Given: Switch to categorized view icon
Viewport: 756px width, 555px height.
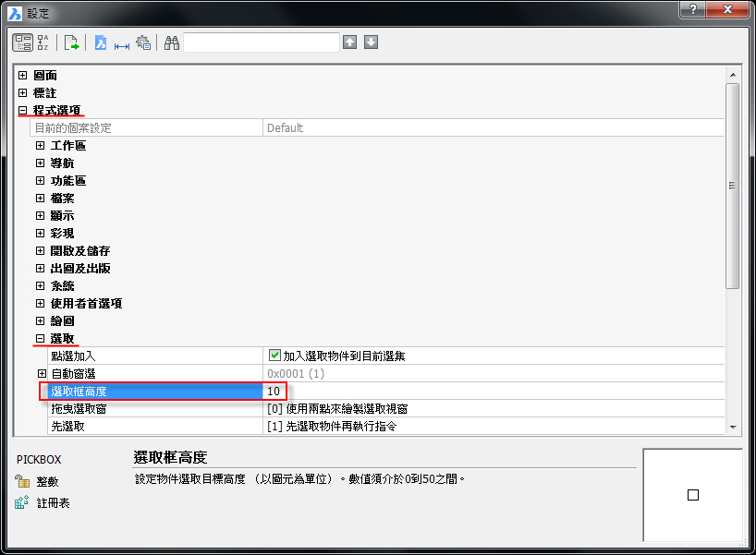Looking at the screenshot, I should 22,42.
